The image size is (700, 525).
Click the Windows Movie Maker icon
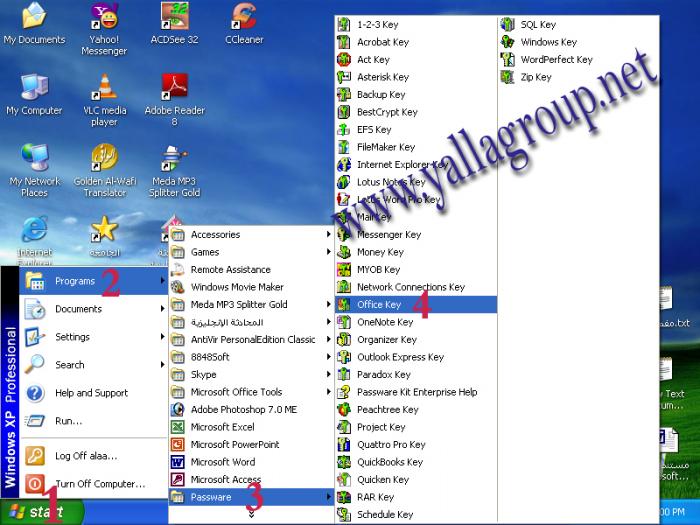coord(178,287)
